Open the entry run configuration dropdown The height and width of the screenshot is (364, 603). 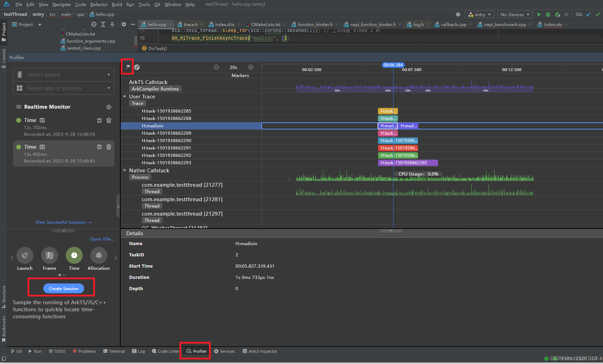[479, 14]
